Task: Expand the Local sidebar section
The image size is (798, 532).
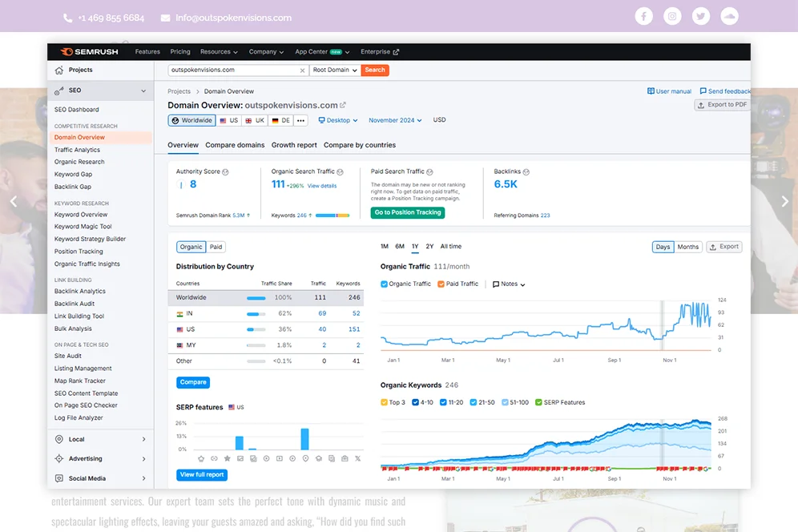Action: coord(144,439)
